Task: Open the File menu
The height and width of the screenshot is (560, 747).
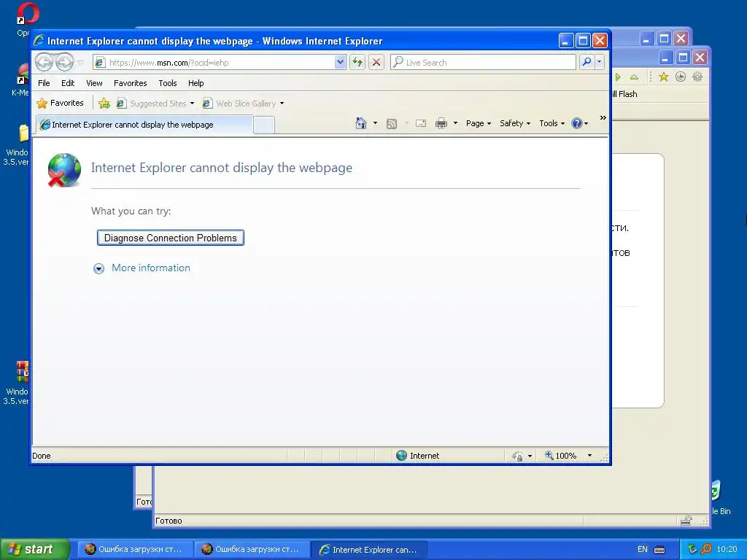Action: click(44, 83)
